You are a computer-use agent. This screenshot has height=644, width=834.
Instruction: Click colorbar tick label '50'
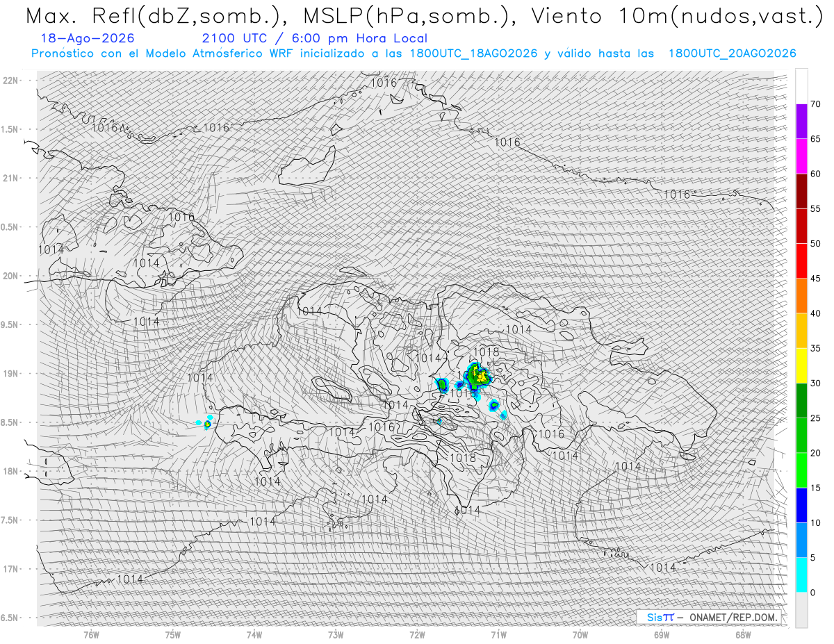coord(816,244)
